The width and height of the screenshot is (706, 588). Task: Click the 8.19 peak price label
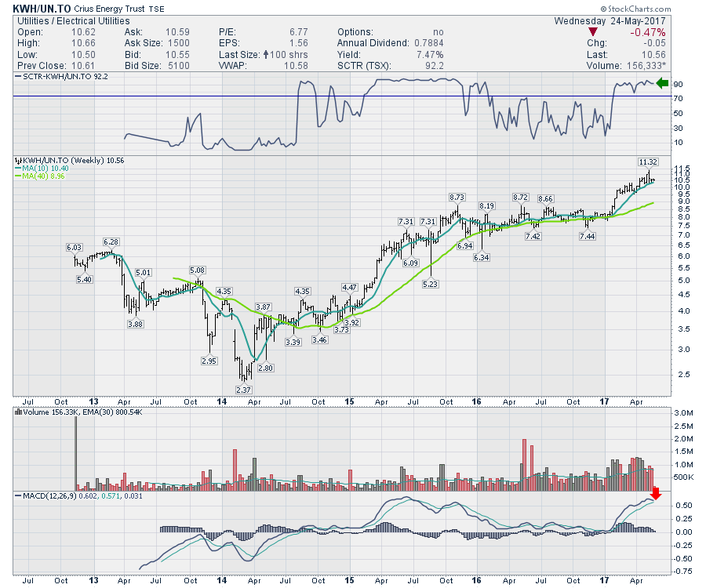[x=486, y=205]
